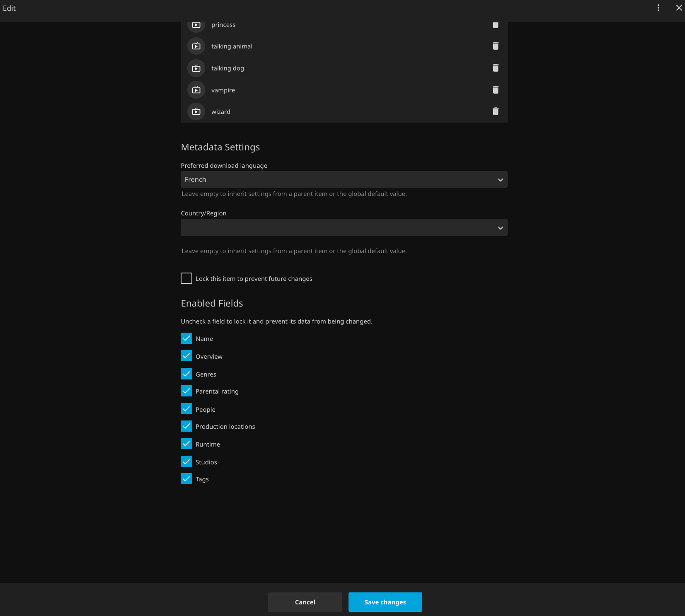Uncheck the Parental rating field
Image resolution: width=685 pixels, height=616 pixels.
coord(186,391)
